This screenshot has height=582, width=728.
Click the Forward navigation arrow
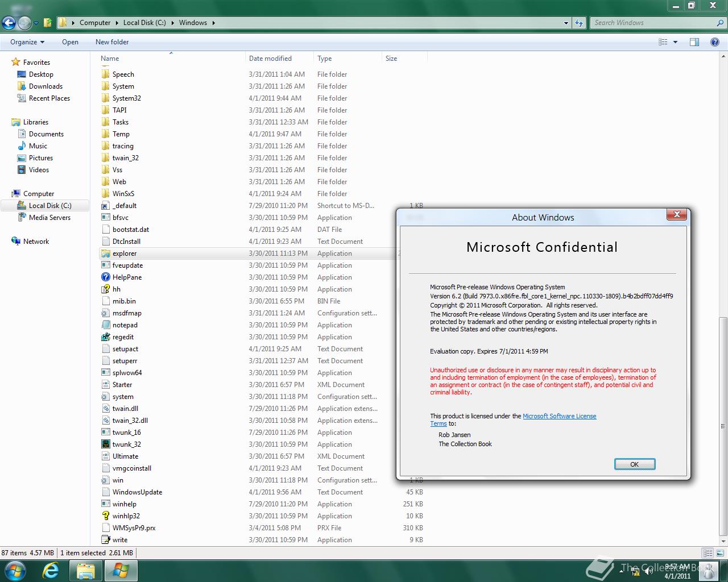(x=24, y=23)
